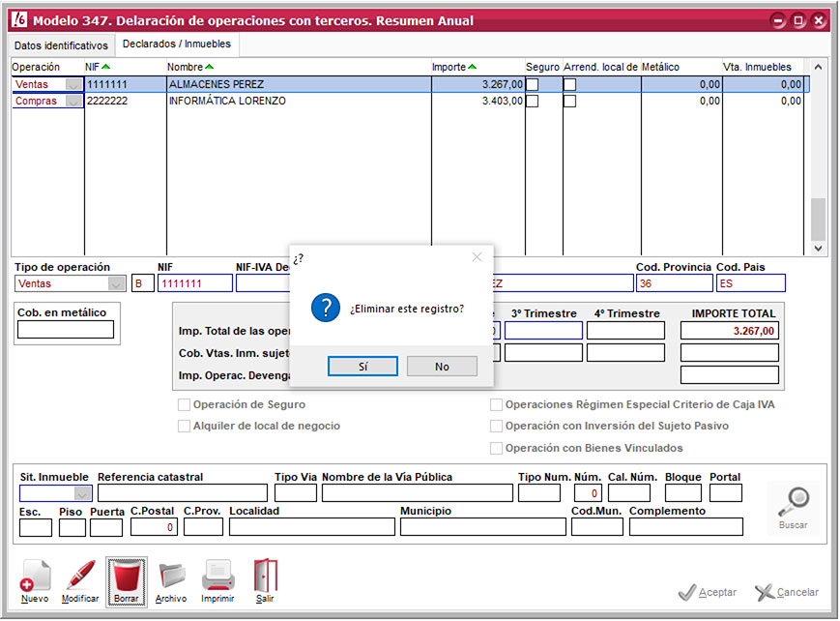
Task: Enable Operación de Seguro checkbox
Action: 184,404
